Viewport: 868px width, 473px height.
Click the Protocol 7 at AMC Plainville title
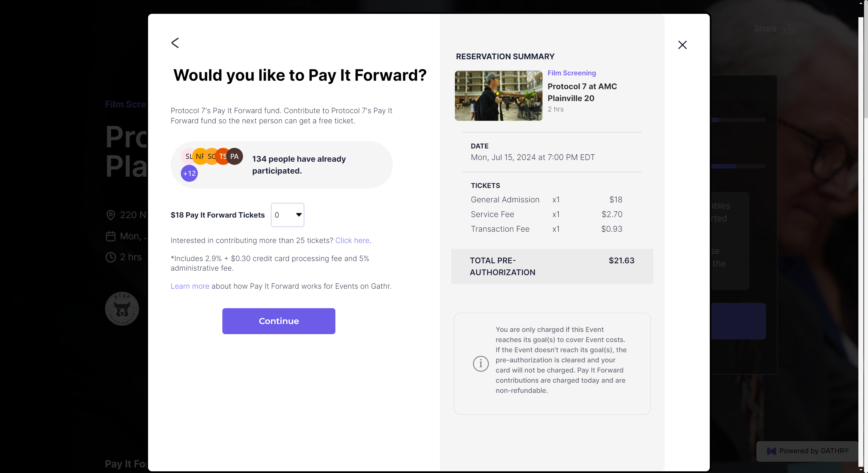582,92
